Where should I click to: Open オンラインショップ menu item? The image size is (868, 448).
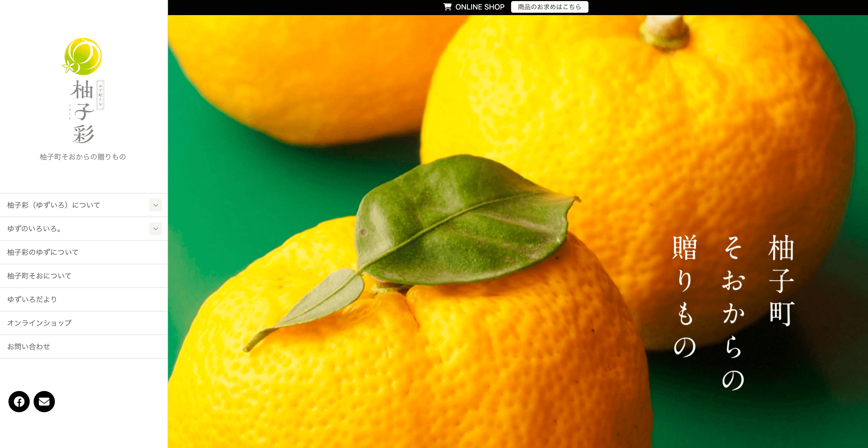click(x=83, y=323)
